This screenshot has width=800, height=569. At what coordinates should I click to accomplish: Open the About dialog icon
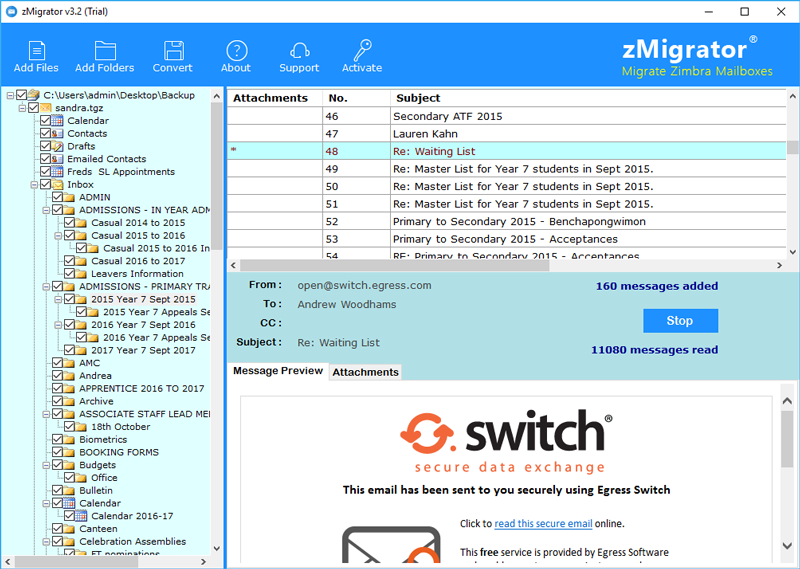pyautogui.click(x=237, y=51)
